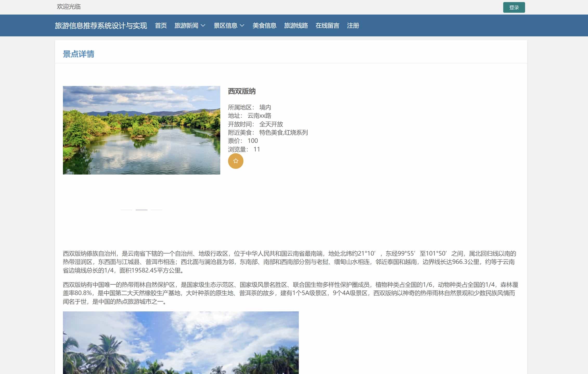588x374 pixels.
Task: Click paragraph starting 西双版纳傣族自治州
Action: (289, 262)
